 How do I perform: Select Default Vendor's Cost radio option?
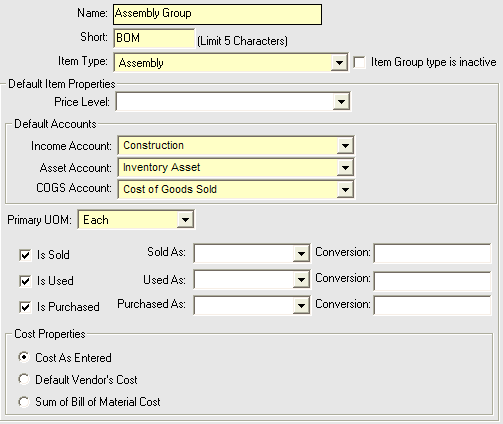point(24,379)
